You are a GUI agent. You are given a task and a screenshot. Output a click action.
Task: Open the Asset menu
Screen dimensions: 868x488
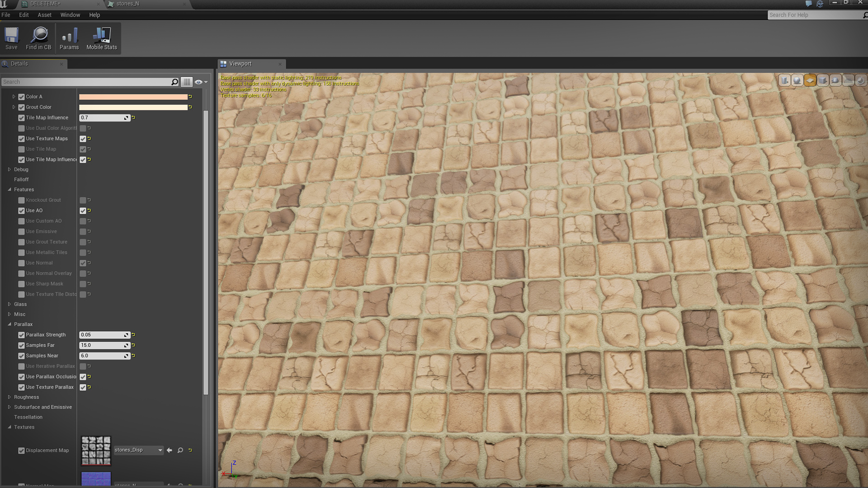point(44,15)
